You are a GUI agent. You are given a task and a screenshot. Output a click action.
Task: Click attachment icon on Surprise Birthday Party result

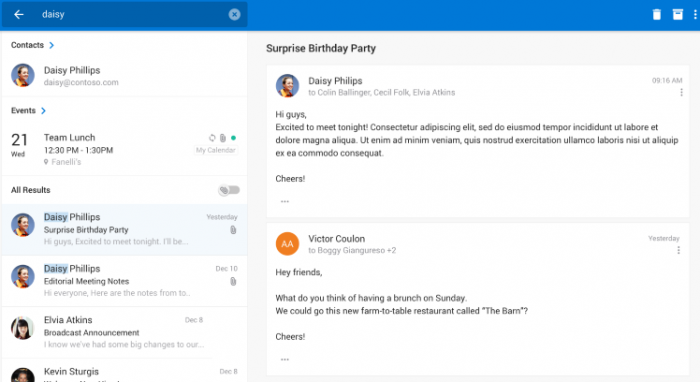[x=233, y=230]
